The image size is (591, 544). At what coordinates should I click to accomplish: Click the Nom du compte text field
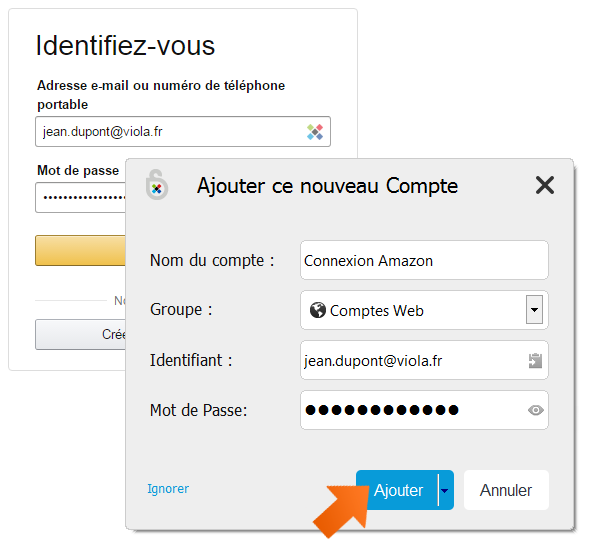tap(424, 260)
